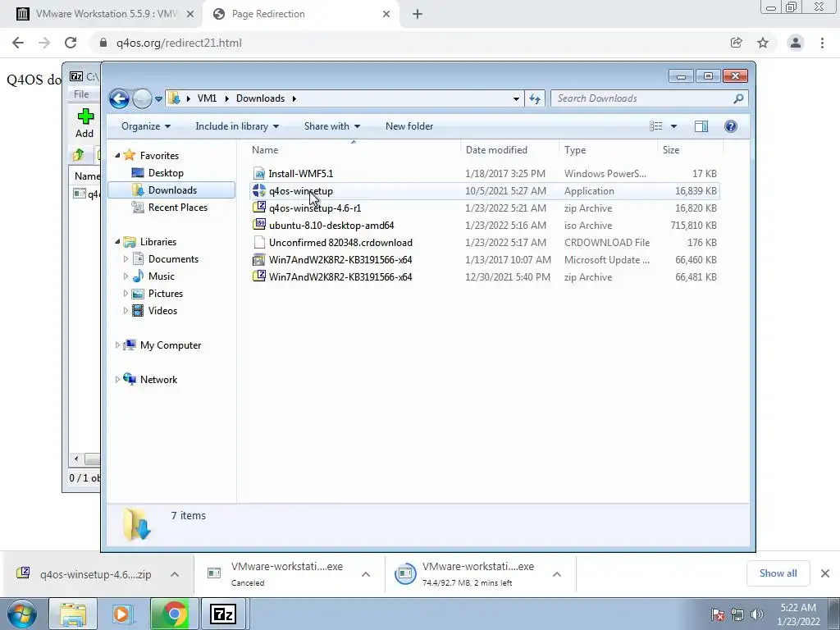Create a New folder
Viewport: 840px width, 630px height.
point(409,126)
